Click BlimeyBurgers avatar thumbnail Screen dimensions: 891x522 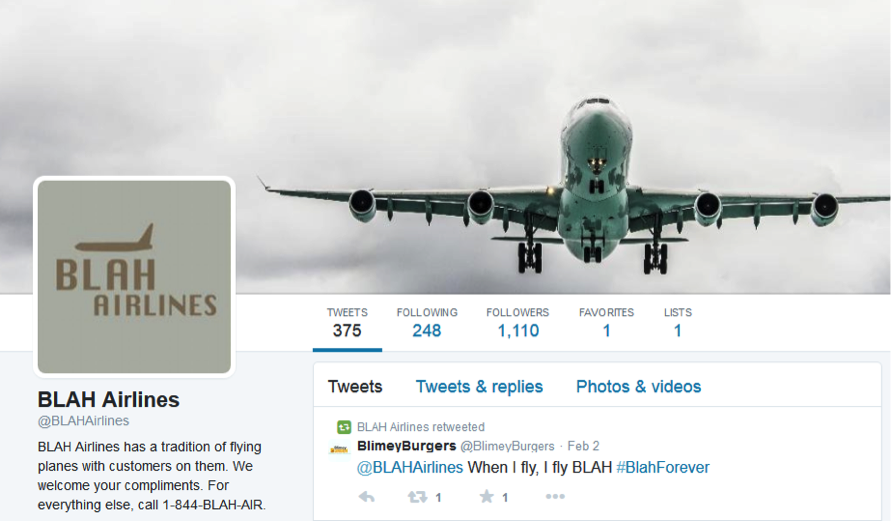[x=339, y=450]
